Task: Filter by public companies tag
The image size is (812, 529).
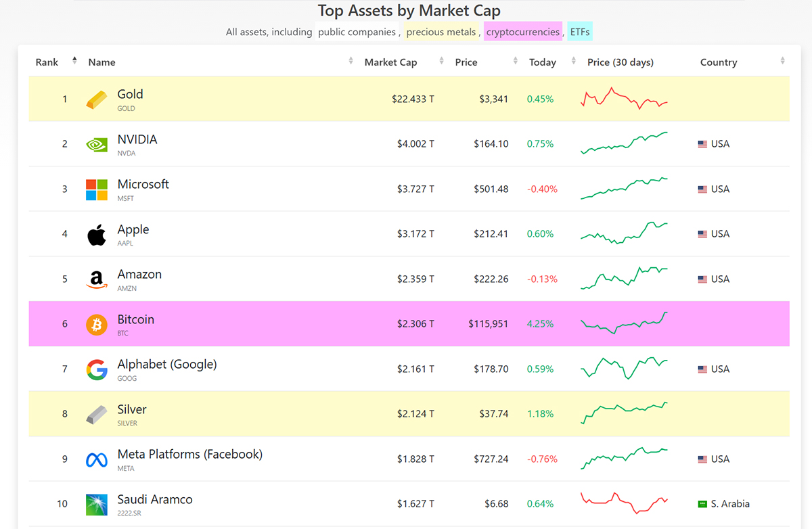Action: click(x=357, y=32)
